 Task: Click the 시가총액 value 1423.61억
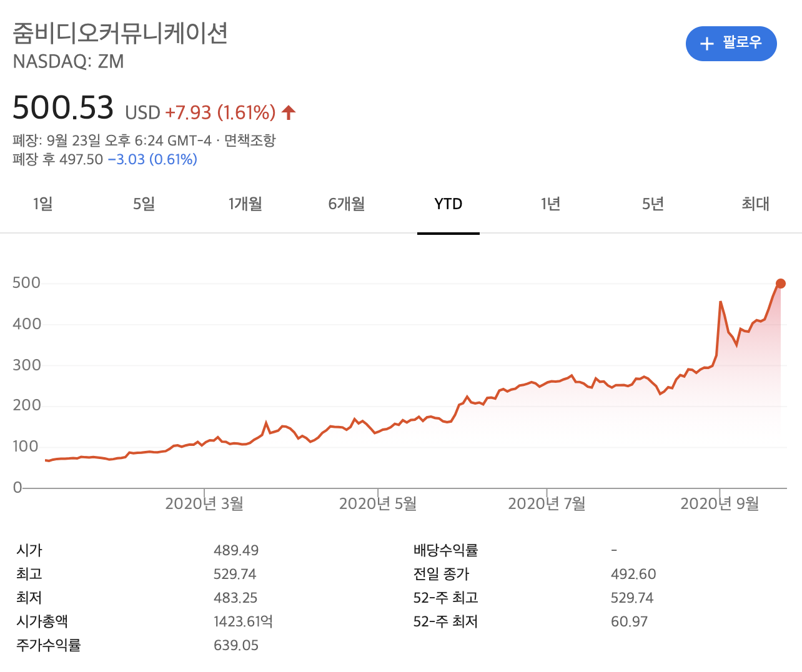(x=244, y=621)
